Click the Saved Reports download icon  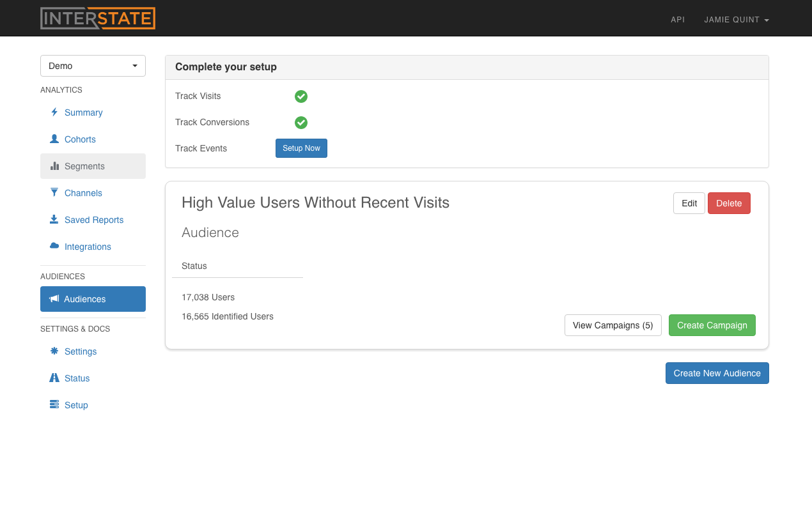pyautogui.click(x=54, y=220)
